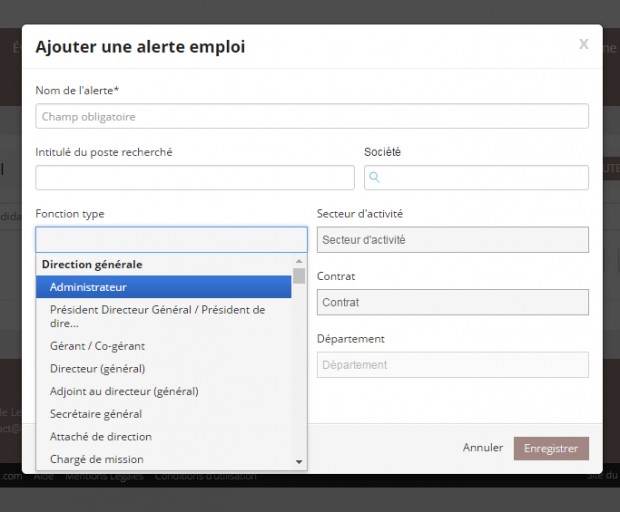Click the dropdown list scroll up arrow

coord(299,261)
